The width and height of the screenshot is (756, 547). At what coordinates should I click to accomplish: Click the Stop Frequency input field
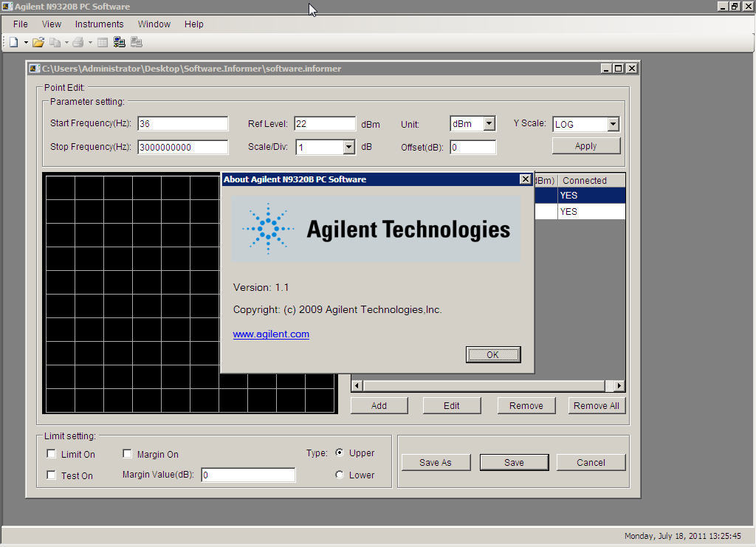[x=183, y=147]
